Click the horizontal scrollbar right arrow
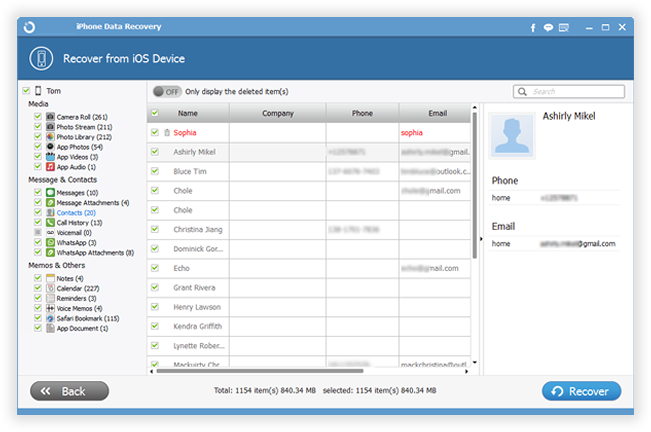 [x=466, y=371]
